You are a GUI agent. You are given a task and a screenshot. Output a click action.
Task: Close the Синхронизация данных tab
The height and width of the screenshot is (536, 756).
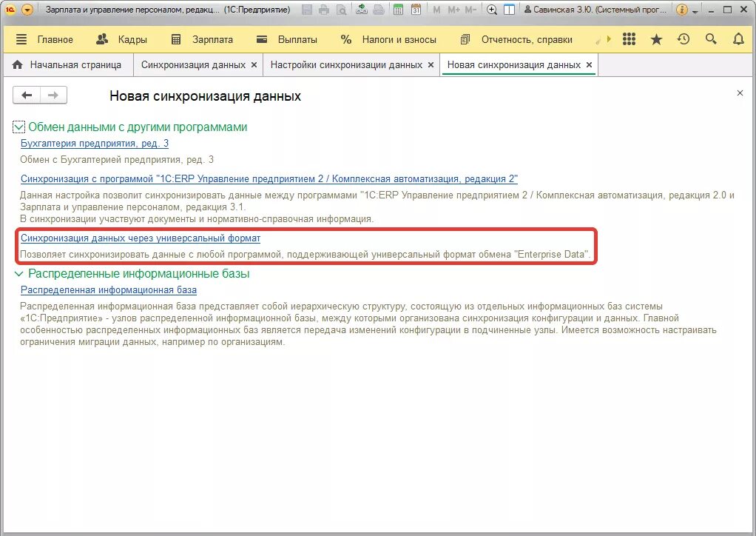click(254, 64)
